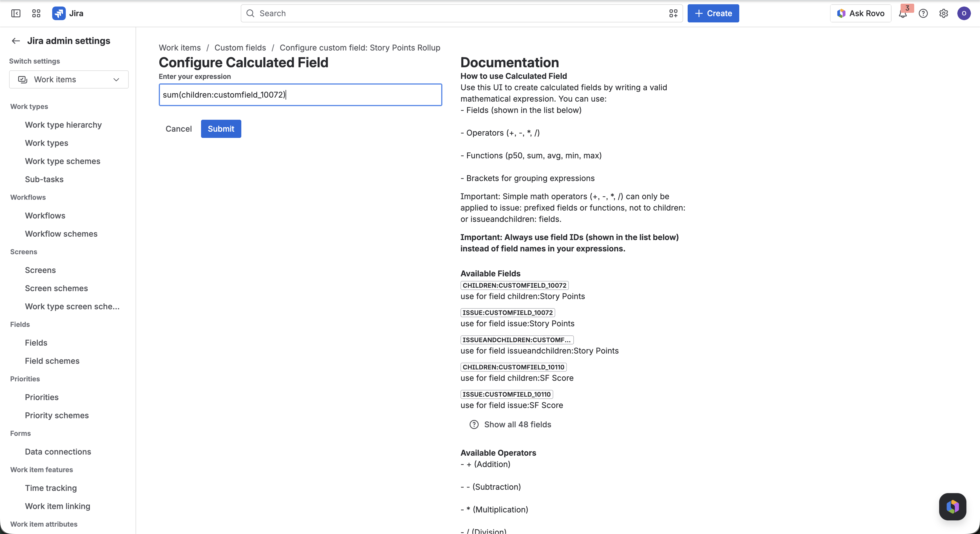Viewport: 980px width, 534px height.
Task: Collapse the sidebar panel icon
Action: (x=16, y=13)
